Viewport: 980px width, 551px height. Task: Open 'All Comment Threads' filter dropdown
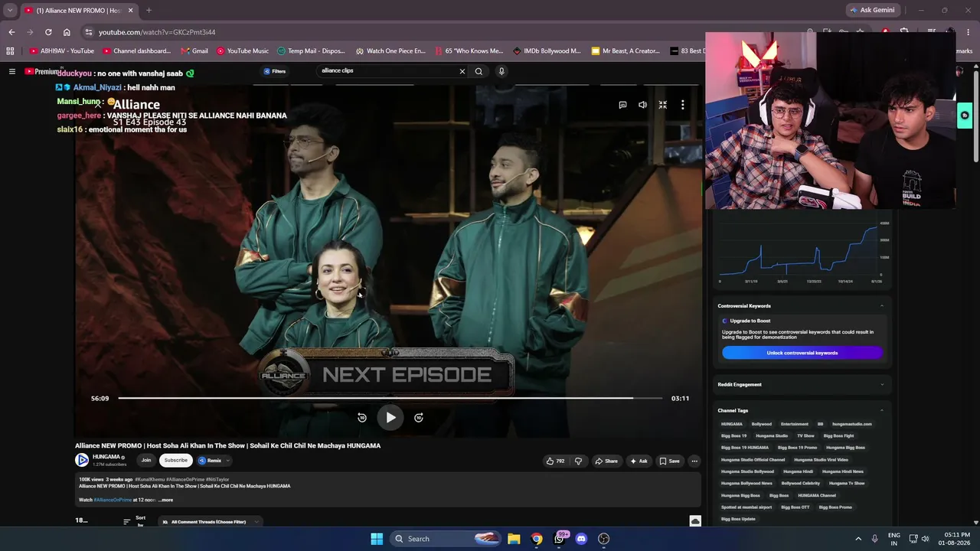pos(209,522)
